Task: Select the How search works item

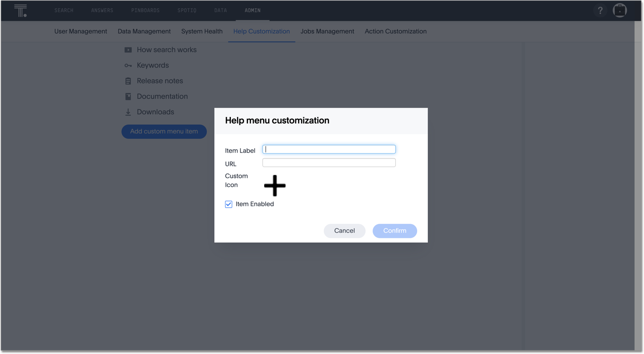Action: [x=167, y=50]
